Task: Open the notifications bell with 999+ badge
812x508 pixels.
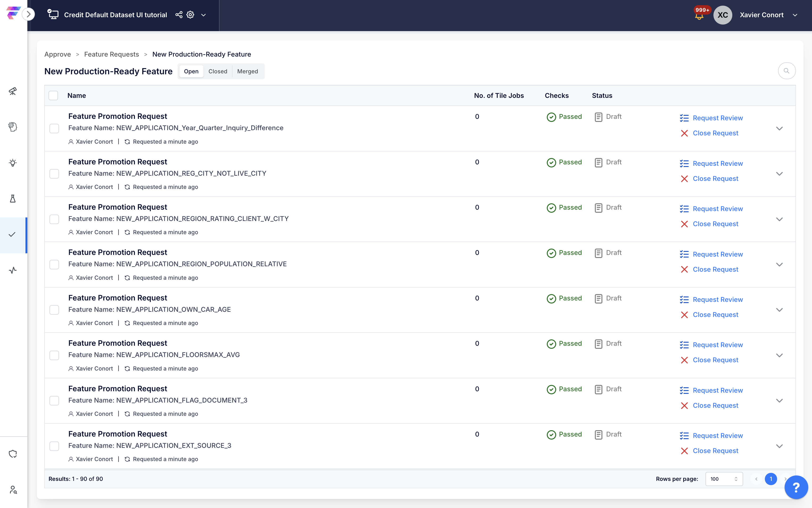Action: click(x=699, y=16)
